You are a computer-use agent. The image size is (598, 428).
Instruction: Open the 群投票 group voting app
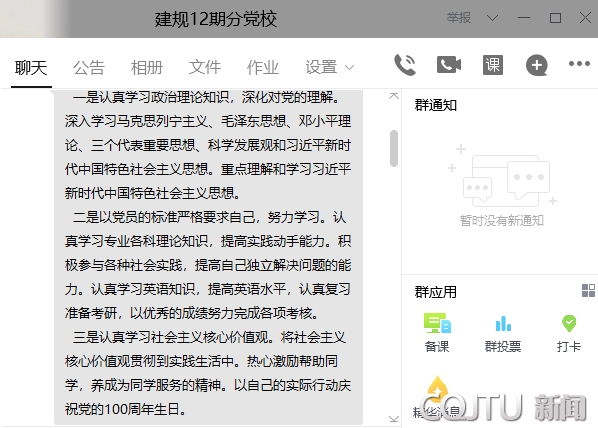(503, 333)
